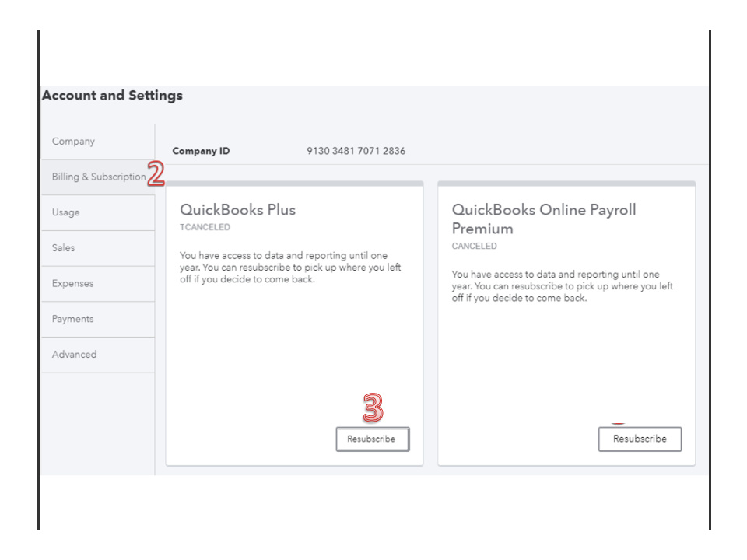The image size is (747, 560).
Task: Select the Payments tab
Action: [73, 319]
